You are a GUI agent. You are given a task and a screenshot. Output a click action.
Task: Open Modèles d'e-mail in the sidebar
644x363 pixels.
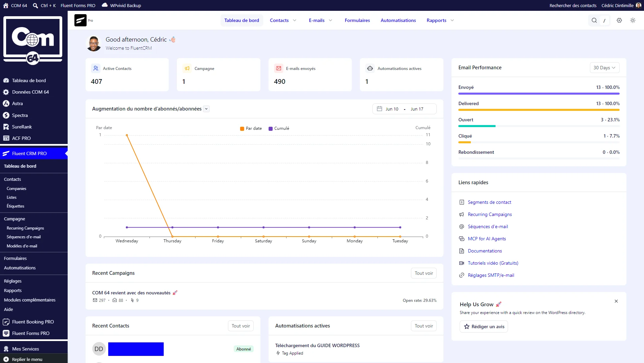[x=22, y=246]
